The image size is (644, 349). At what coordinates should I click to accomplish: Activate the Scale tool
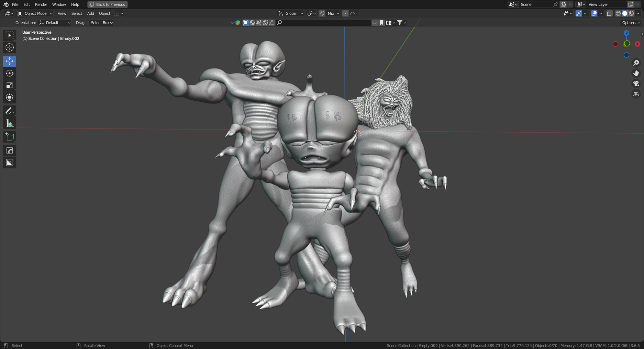pyautogui.click(x=10, y=85)
